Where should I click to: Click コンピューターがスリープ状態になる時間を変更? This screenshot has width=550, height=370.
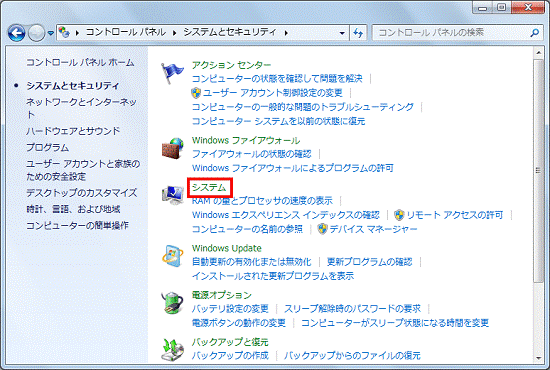[x=395, y=323]
